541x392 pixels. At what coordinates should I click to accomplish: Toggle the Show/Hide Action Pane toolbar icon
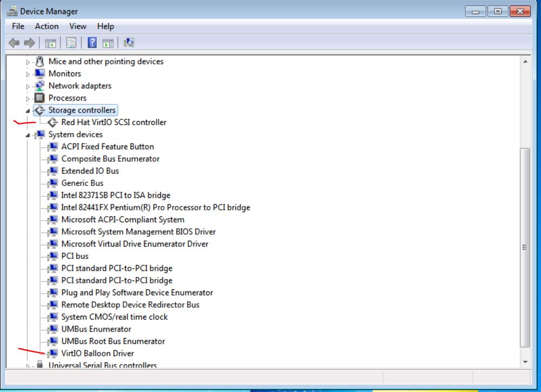[x=108, y=43]
